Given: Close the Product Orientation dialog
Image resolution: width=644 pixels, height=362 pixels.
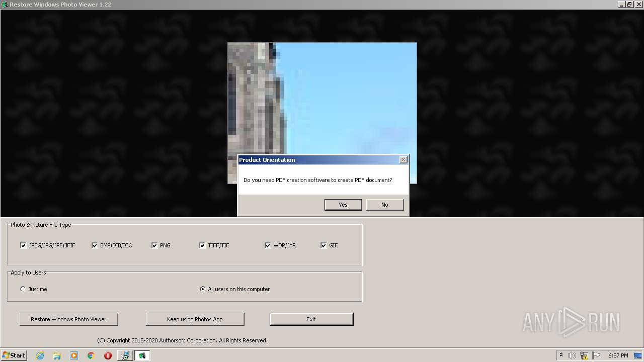Looking at the screenshot, I should (x=404, y=159).
